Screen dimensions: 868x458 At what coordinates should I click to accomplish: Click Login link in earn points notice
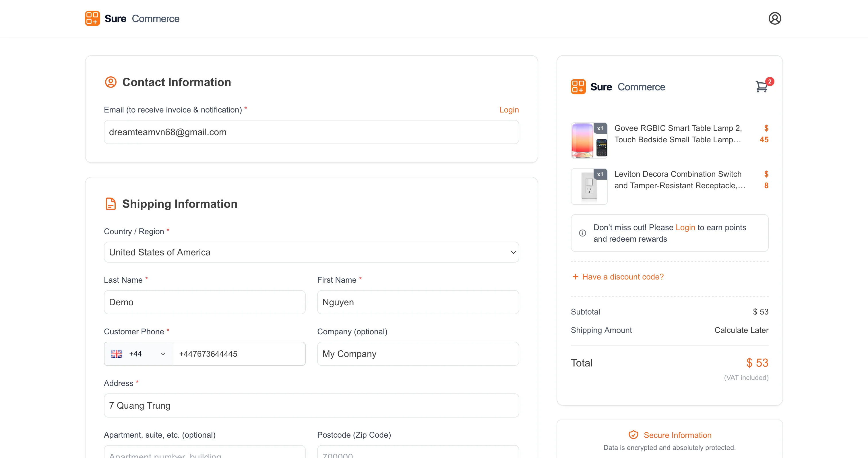pos(685,227)
